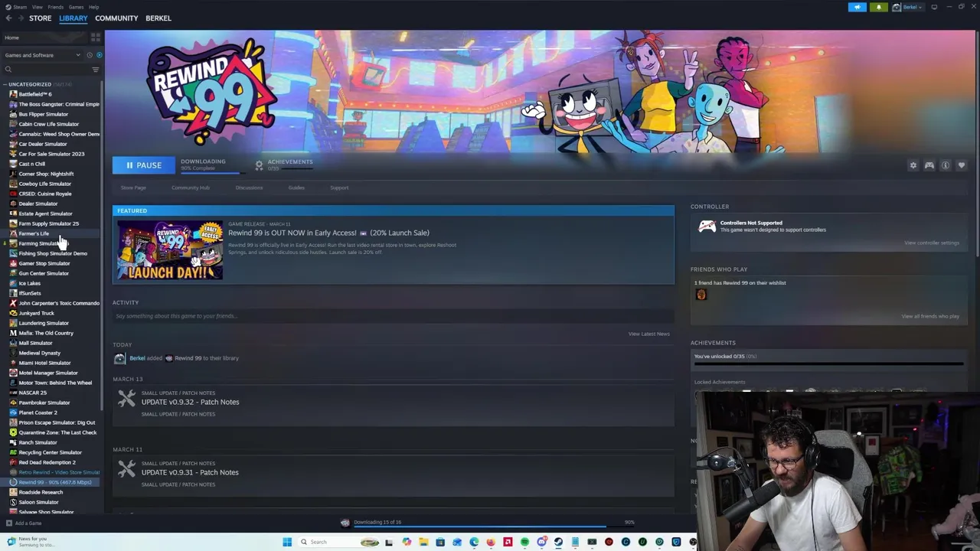Switch to Big Picture mode
The height and width of the screenshot is (551, 980).
pyautogui.click(x=934, y=7)
